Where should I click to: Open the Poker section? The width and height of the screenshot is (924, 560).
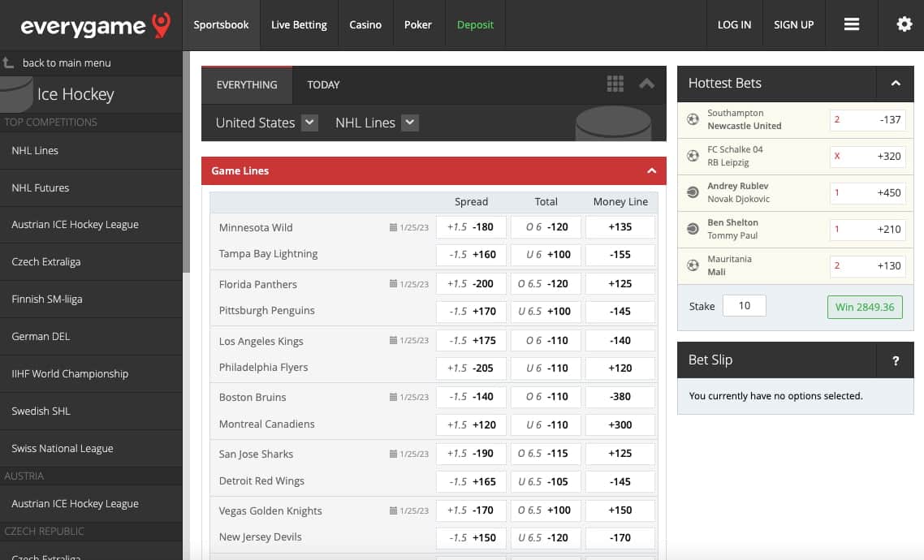(x=418, y=24)
